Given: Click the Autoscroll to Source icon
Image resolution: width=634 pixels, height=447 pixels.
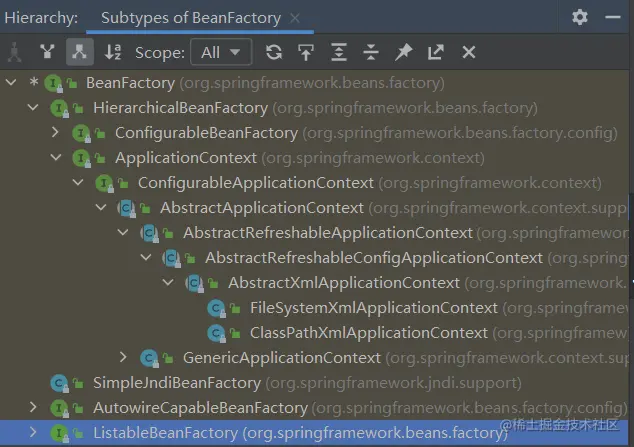Looking at the screenshot, I should coord(306,52).
